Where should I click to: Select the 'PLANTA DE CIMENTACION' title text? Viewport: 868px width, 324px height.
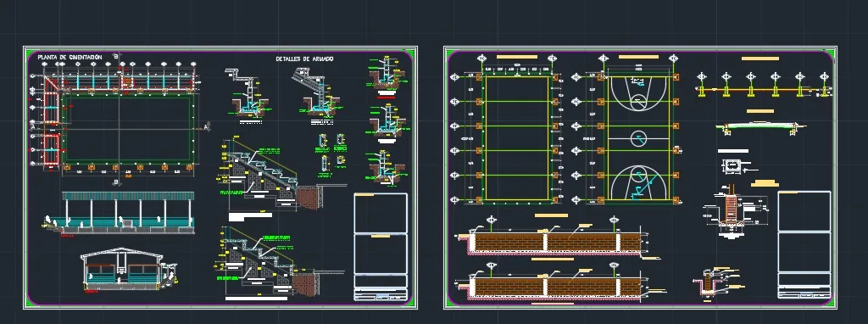[x=70, y=57]
